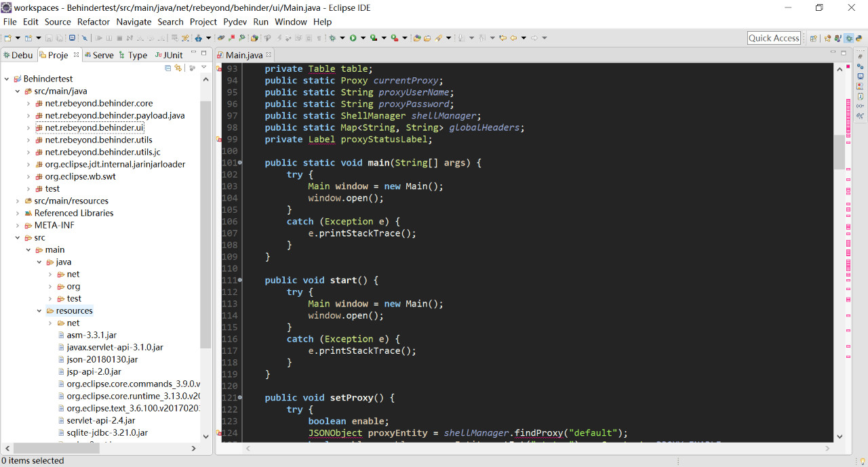Select asm-3.3.1.jar file

tap(92, 335)
